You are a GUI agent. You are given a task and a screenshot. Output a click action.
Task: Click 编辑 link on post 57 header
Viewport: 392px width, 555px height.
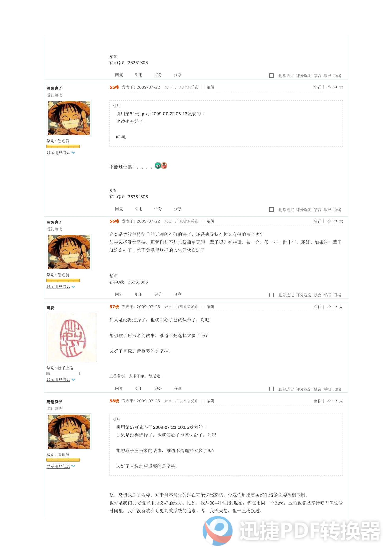pyautogui.click(x=211, y=307)
